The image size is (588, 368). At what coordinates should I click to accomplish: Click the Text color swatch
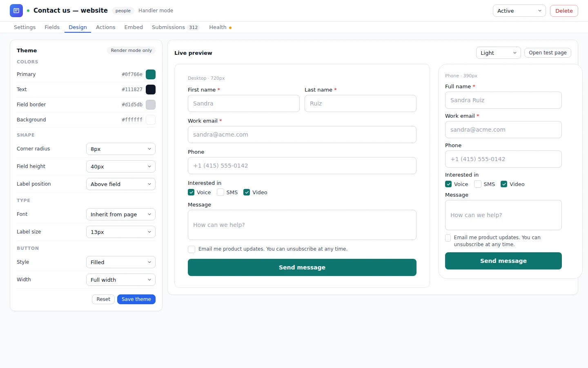pos(151,90)
